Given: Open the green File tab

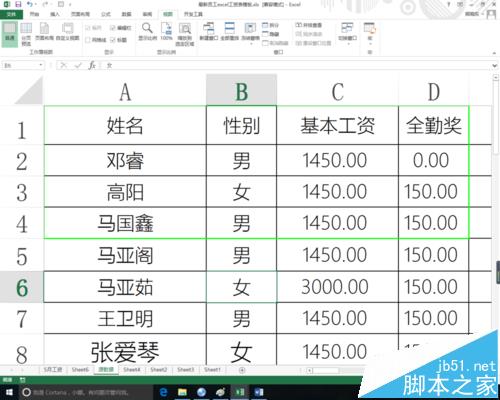Looking at the screenshot, I should pyautogui.click(x=11, y=14).
